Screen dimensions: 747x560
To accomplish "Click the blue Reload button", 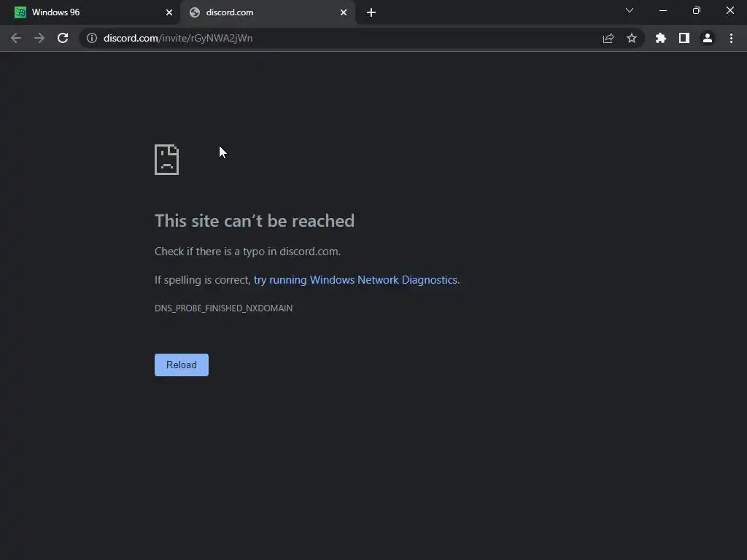I will pos(182,365).
